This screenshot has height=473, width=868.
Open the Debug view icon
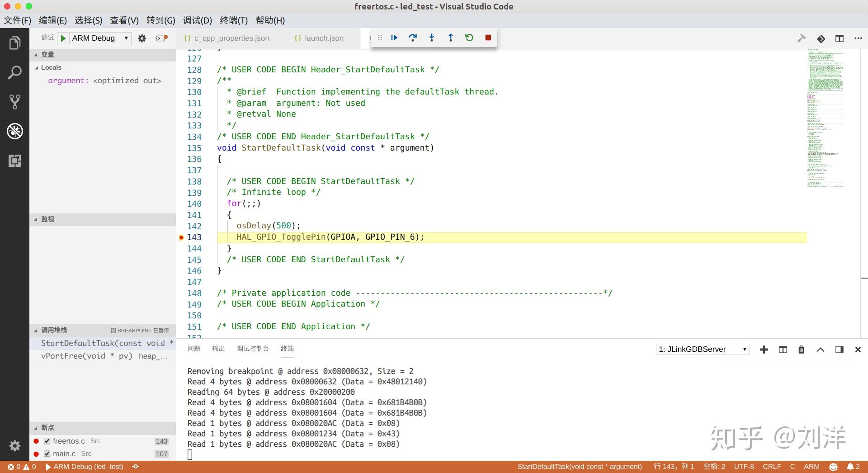tap(14, 131)
